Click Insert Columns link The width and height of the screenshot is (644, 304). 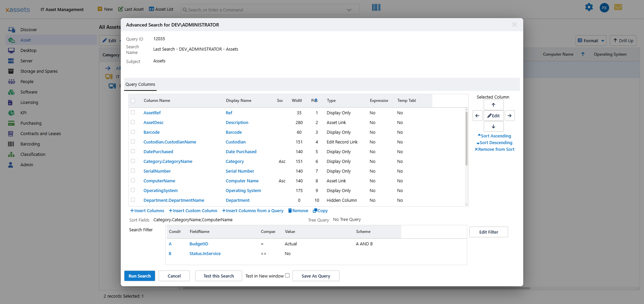click(x=147, y=210)
